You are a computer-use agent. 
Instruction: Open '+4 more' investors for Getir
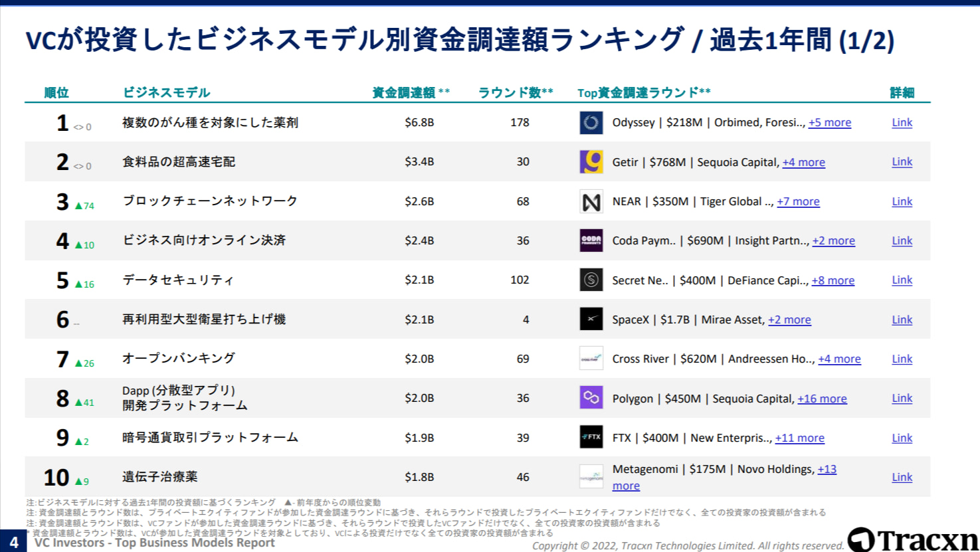point(804,163)
